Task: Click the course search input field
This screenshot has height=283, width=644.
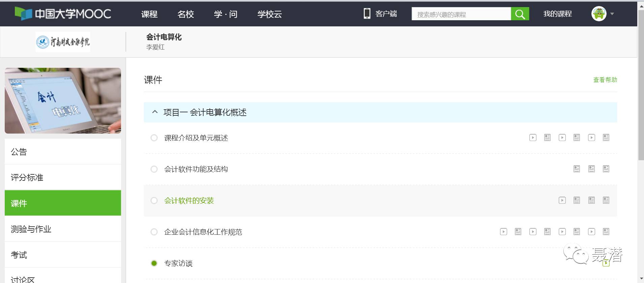Action: 461,14
